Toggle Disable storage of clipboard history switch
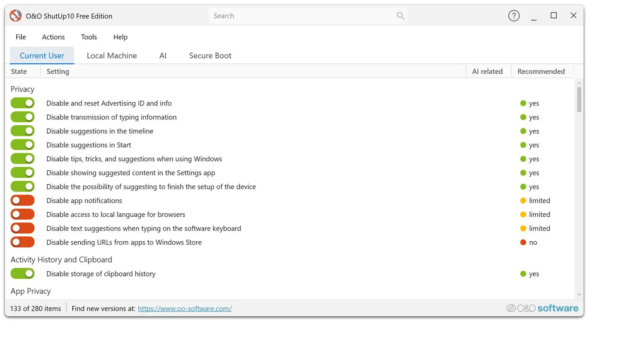Viewport: 618px width, 364px height. [22, 274]
